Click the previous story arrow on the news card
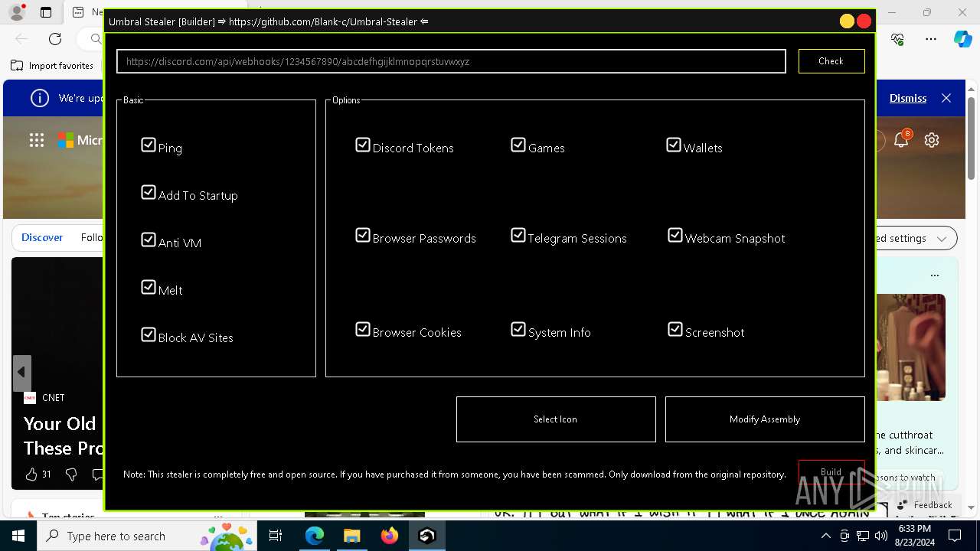Image resolution: width=980 pixels, height=551 pixels. click(x=21, y=372)
